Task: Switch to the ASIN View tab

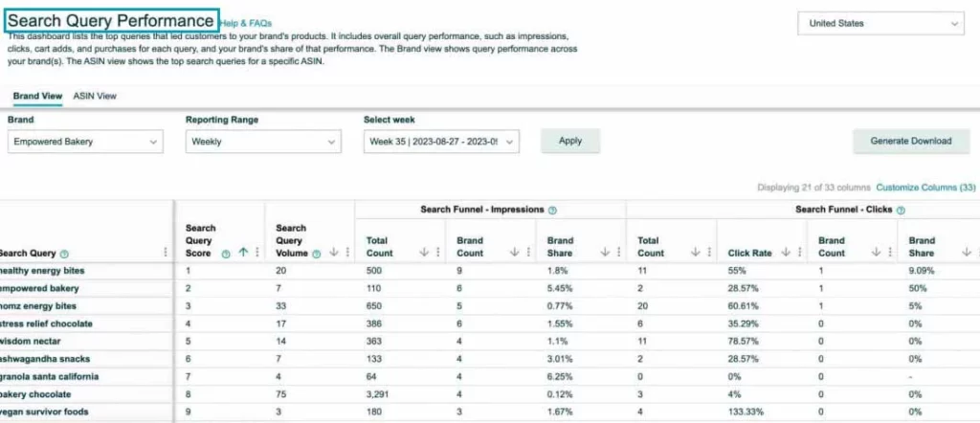Action: pos(95,97)
